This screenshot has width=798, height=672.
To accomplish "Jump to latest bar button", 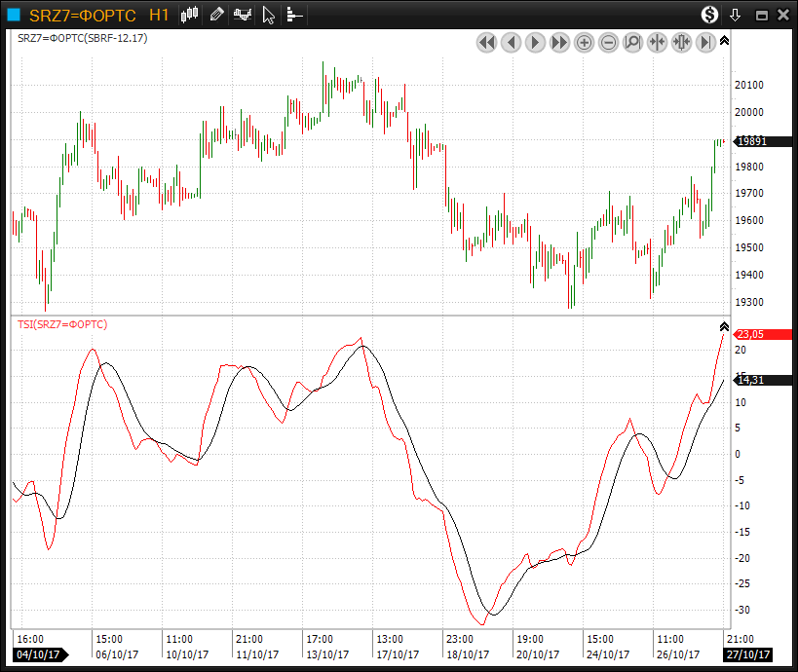I will [705, 42].
